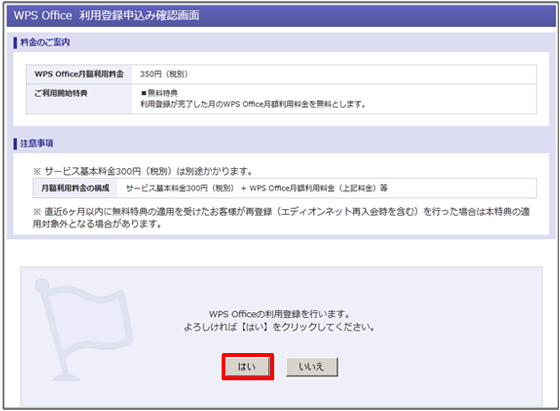Click the 直近6ヶ月以内 re-registration notice text
Viewport: 560px width, 411px height.
click(x=281, y=217)
